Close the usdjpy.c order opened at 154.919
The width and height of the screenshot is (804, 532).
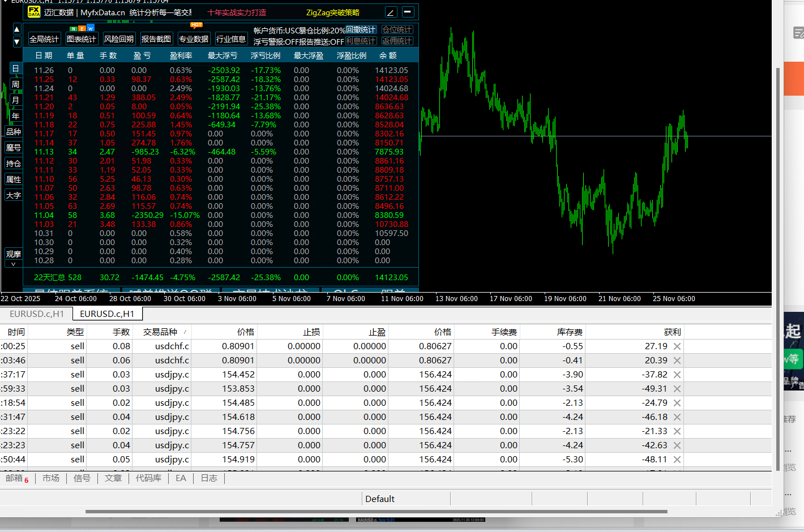(677, 460)
